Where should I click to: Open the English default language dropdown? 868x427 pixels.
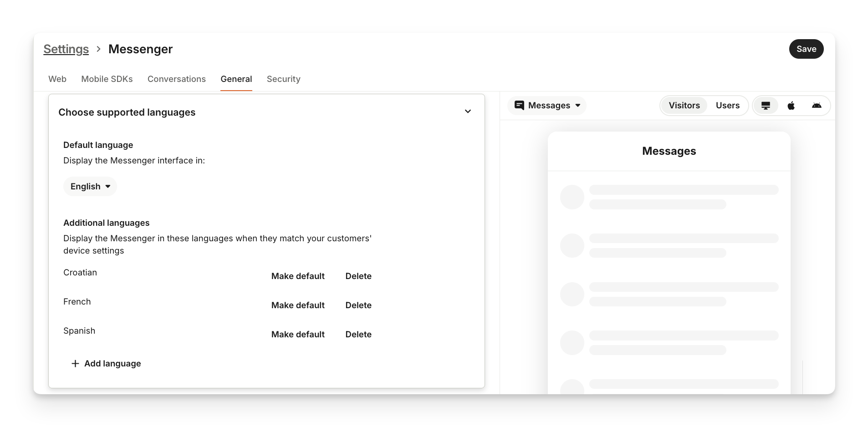pos(90,187)
